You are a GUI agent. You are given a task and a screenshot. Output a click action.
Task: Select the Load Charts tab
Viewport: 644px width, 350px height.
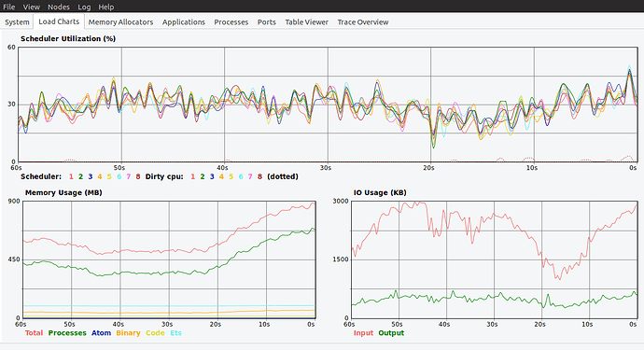59,21
